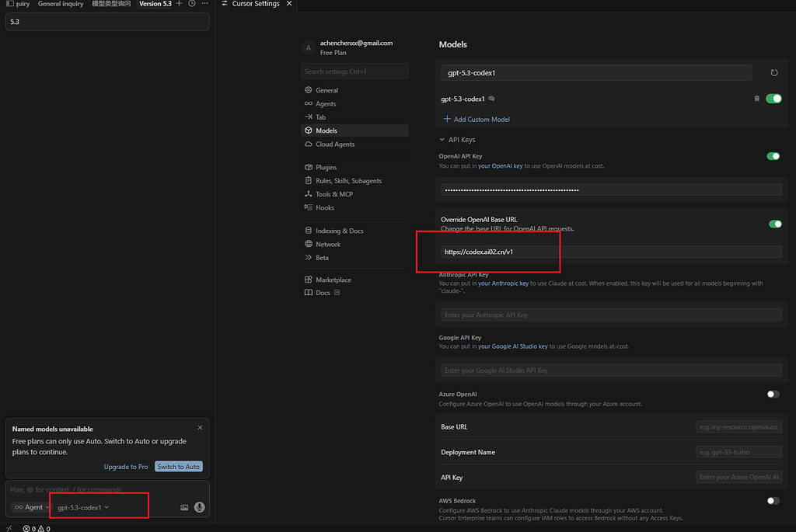
Task: Switch to the 模型类型询问 chat tab
Action: coord(111,4)
